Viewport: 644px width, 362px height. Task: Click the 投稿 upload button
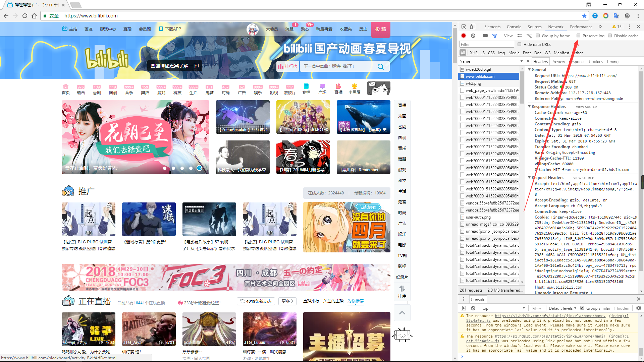tap(380, 29)
